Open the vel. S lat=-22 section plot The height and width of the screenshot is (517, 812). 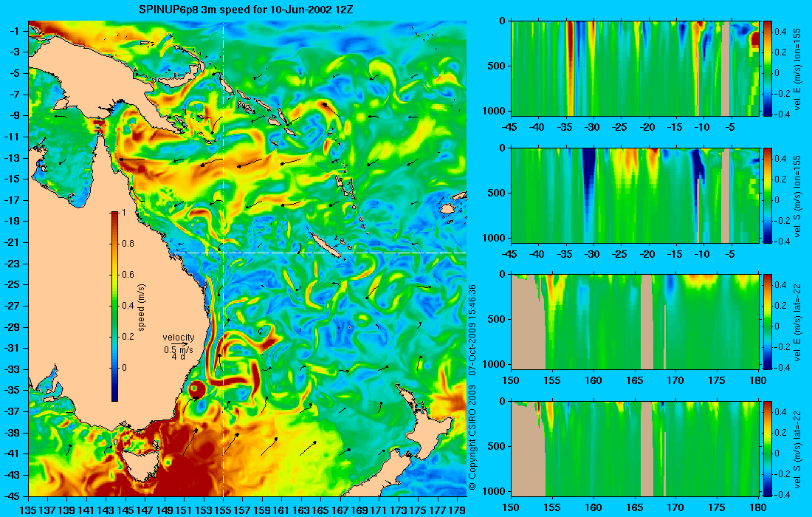pos(635,448)
